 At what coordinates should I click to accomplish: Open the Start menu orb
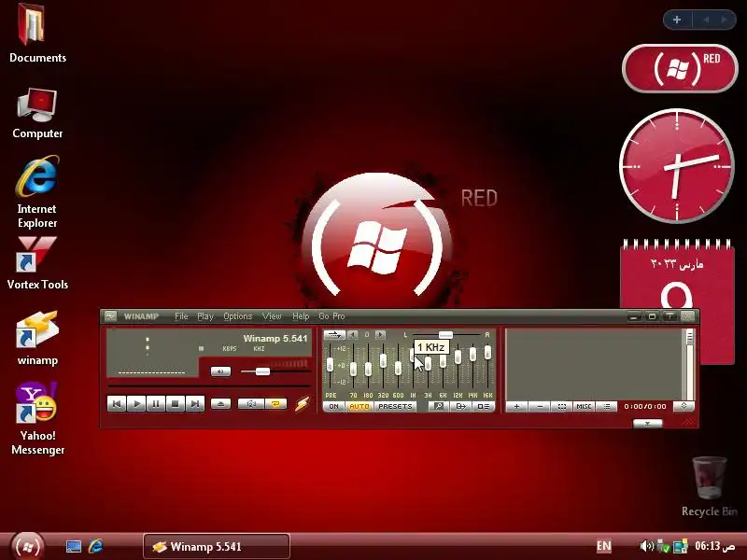click(27, 546)
